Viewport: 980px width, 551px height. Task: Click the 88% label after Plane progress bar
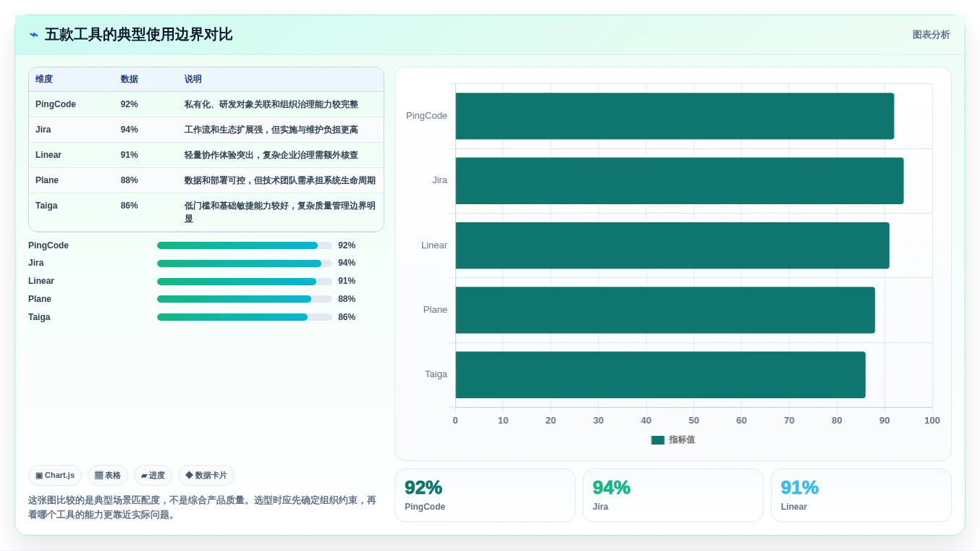point(347,299)
